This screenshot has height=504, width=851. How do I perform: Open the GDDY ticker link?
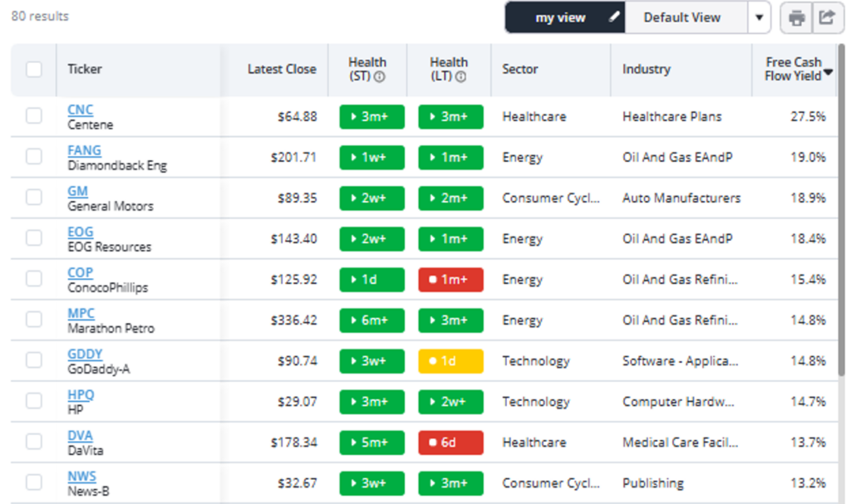85,354
